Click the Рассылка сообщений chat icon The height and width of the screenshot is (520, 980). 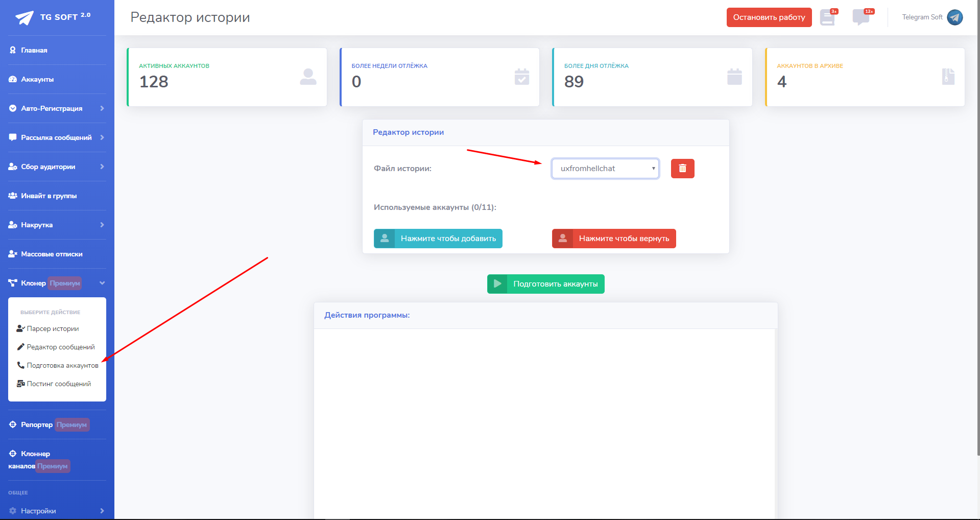[x=13, y=137]
